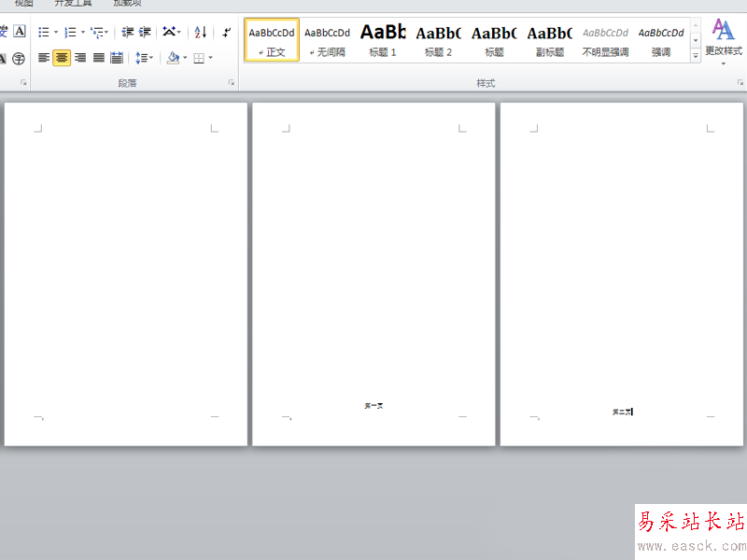The width and height of the screenshot is (747, 560).
Task: Align text to the right
Action: coord(80,58)
